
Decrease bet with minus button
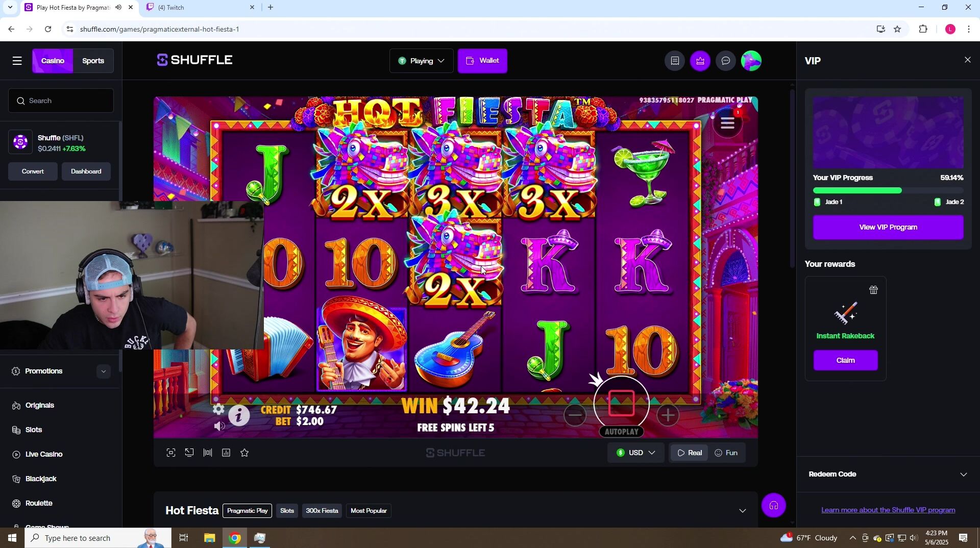point(575,415)
